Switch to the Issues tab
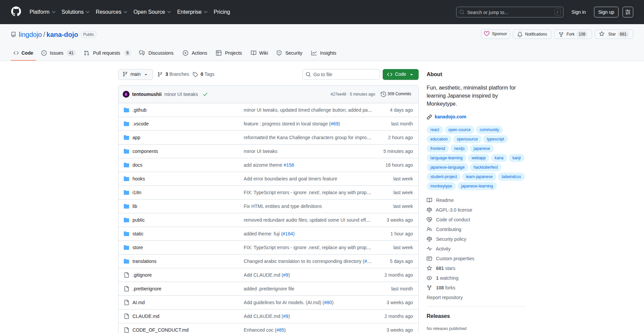 pyautogui.click(x=56, y=53)
